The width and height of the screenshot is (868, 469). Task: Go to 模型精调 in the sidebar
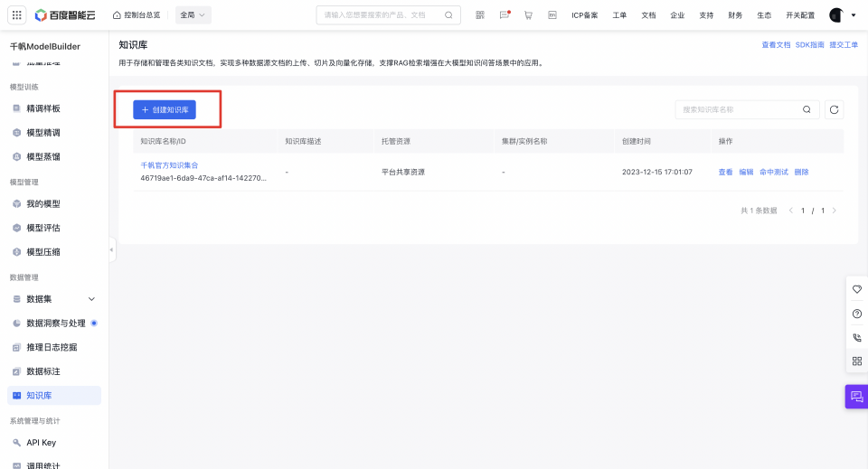(43, 132)
